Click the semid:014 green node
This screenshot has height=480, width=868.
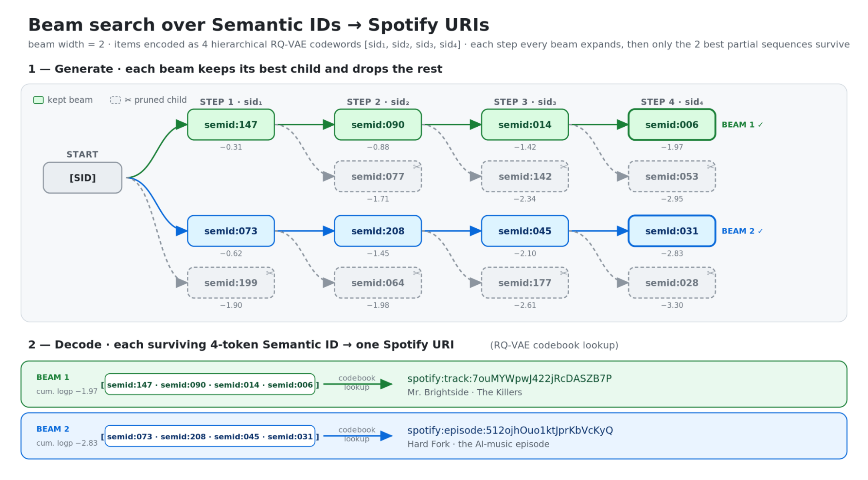[525, 125]
